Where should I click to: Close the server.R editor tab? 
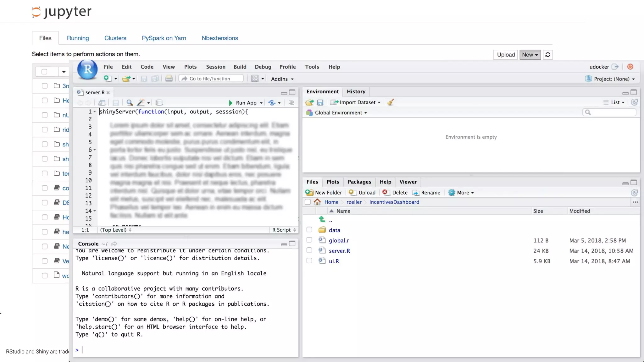[x=108, y=92]
